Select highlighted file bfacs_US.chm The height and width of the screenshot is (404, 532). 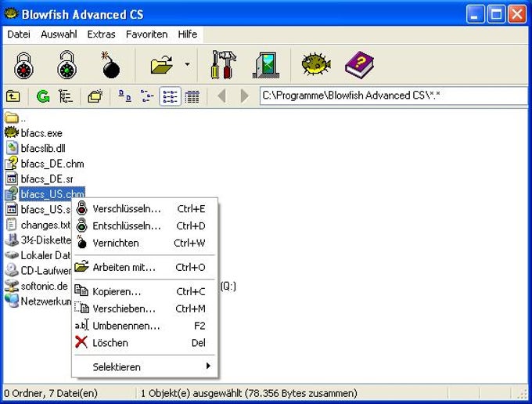point(52,194)
